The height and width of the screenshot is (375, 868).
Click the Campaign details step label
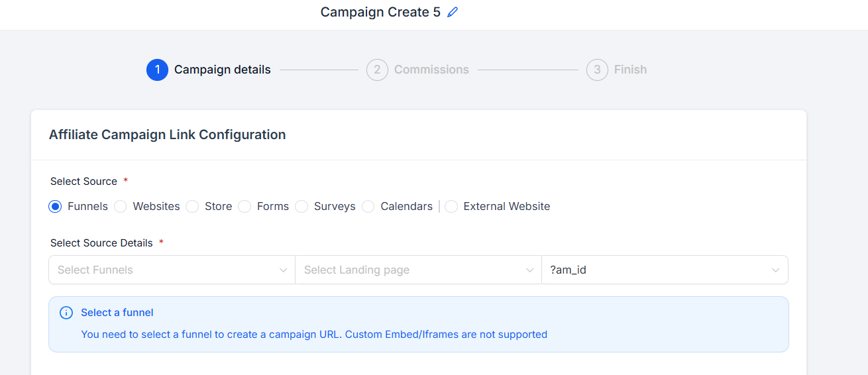(x=223, y=70)
